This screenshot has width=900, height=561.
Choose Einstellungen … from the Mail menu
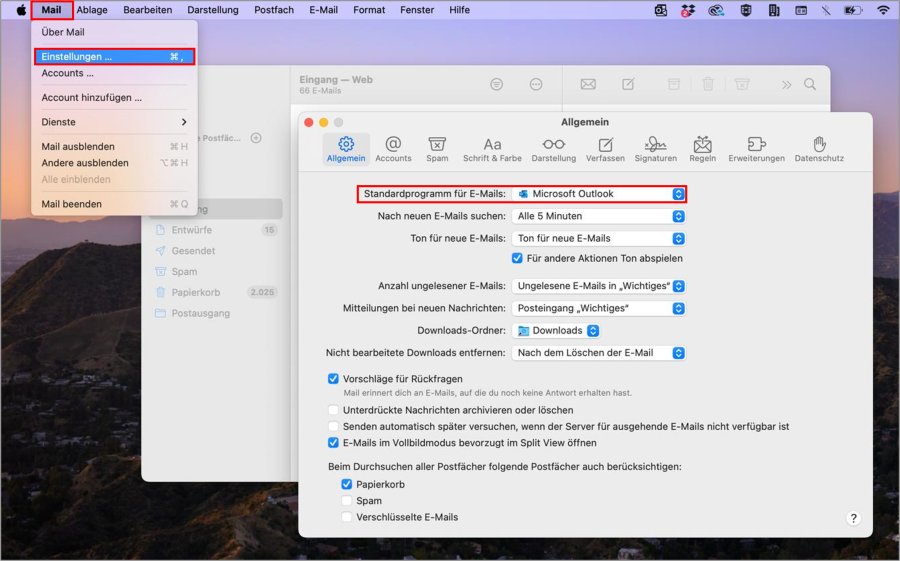pyautogui.click(x=114, y=56)
